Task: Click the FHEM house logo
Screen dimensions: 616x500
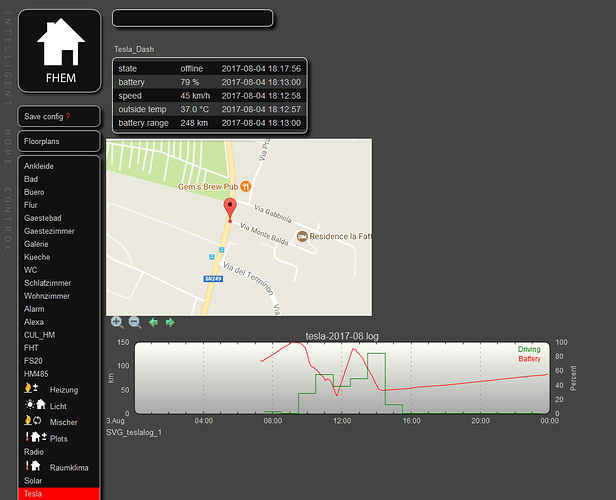Action: click(60, 51)
